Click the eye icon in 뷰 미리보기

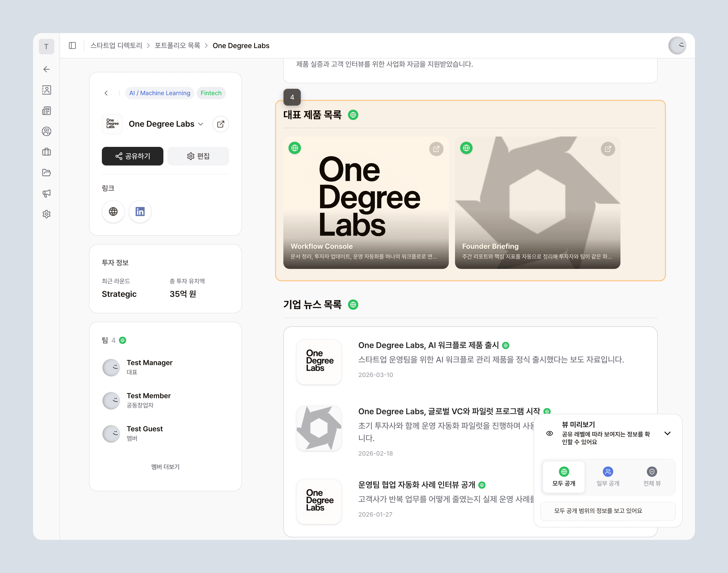[x=550, y=433]
